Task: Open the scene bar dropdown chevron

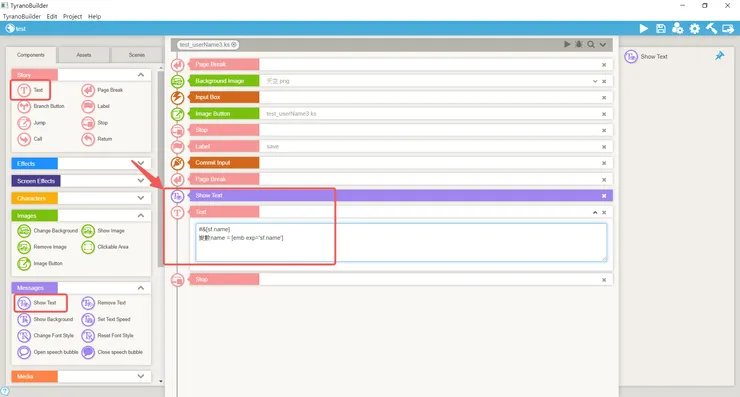Action: point(603,44)
